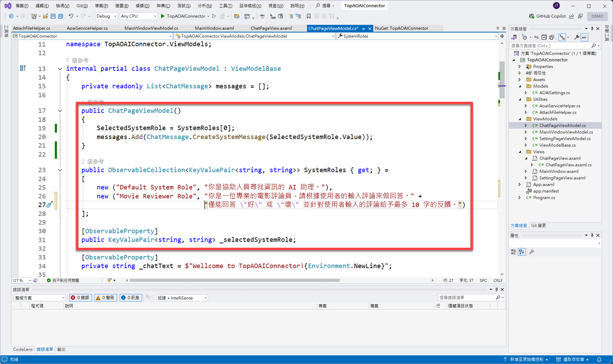Collapse the ChatPageViewModel class code block
This screenshot has width=613, height=364.
point(60,69)
